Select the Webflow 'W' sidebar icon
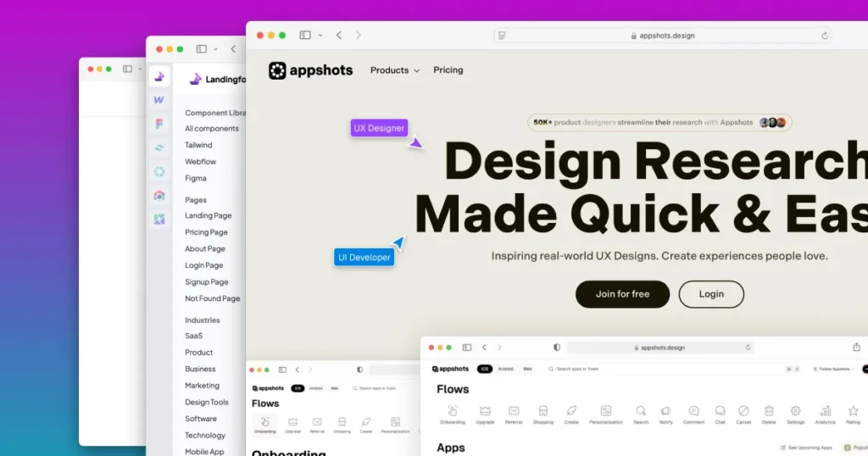The width and height of the screenshot is (868, 456). pyautogui.click(x=159, y=100)
